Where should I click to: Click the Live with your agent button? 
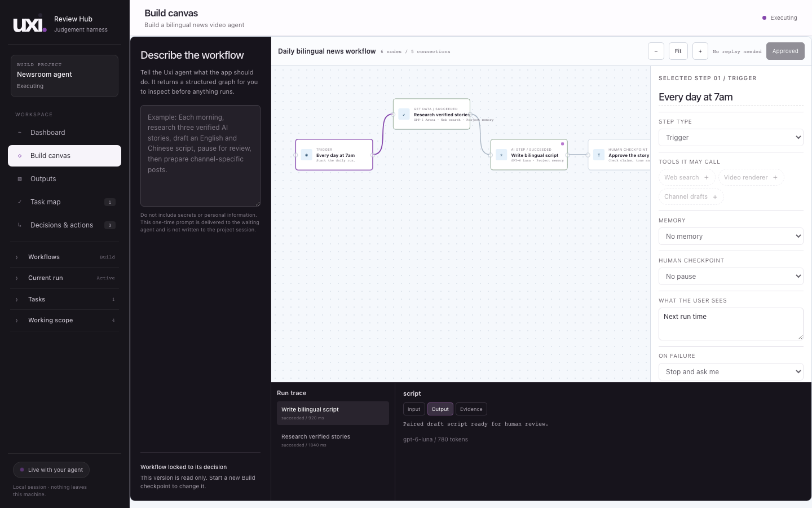[x=51, y=470]
